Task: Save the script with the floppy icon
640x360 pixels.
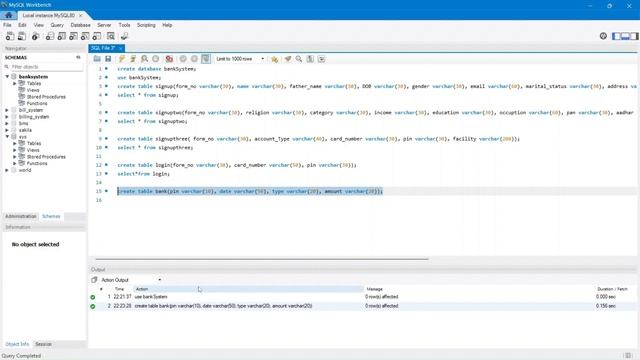Action: pyautogui.click(x=108, y=59)
